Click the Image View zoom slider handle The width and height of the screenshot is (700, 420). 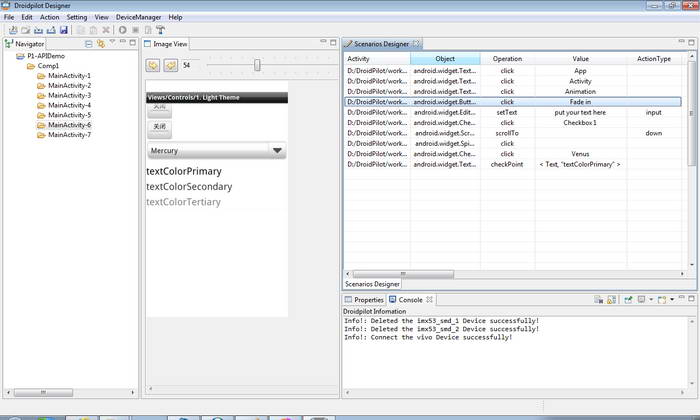coord(258,65)
